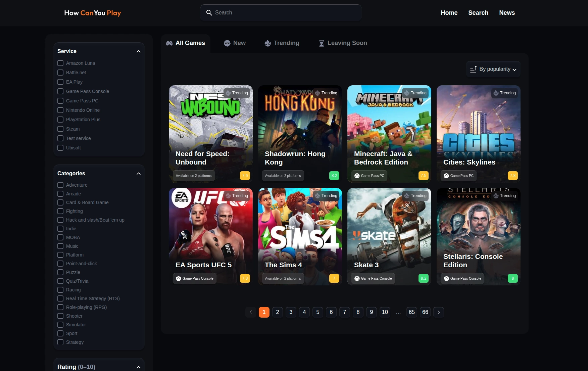The image size is (588, 371).
Task: Click the Leaving Soon hourglass icon
Action: [322, 43]
